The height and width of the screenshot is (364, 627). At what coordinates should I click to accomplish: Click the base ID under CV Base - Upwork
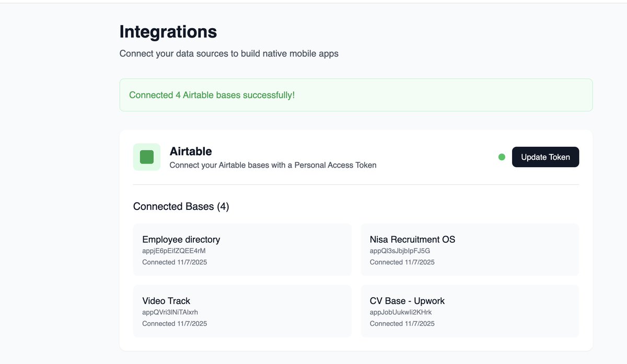(x=400, y=312)
